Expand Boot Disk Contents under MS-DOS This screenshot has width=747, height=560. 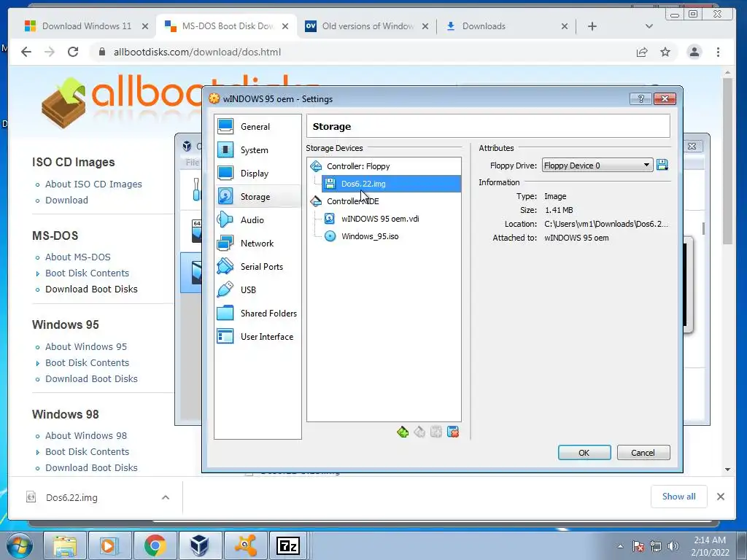[x=88, y=273]
